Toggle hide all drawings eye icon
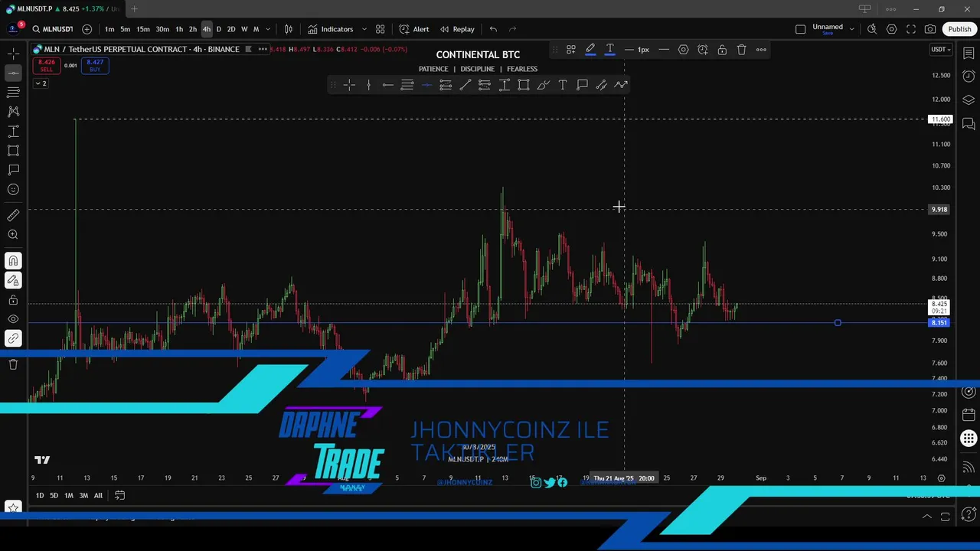Image resolution: width=980 pixels, height=551 pixels. tap(13, 319)
